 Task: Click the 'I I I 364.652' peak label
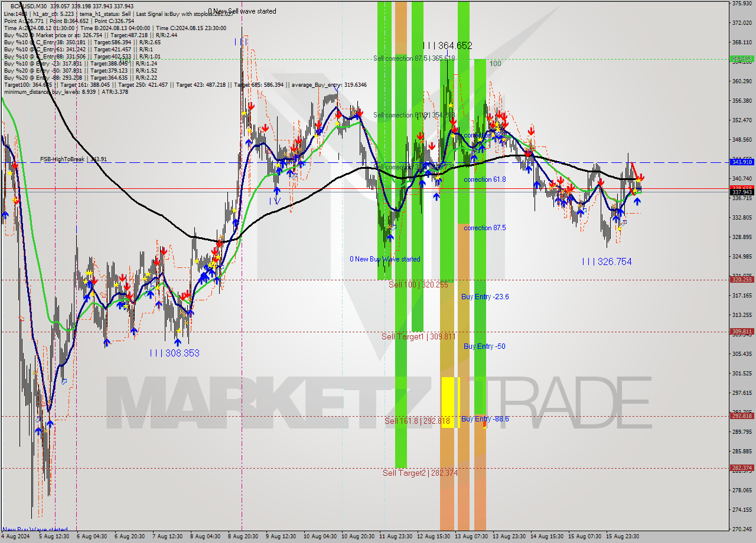click(447, 45)
